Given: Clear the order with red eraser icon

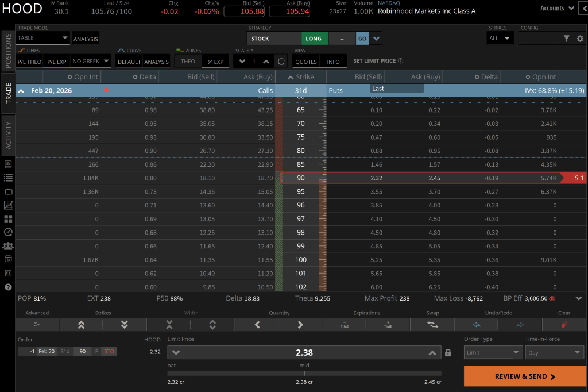Looking at the screenshot, I should tap(564, 325).
